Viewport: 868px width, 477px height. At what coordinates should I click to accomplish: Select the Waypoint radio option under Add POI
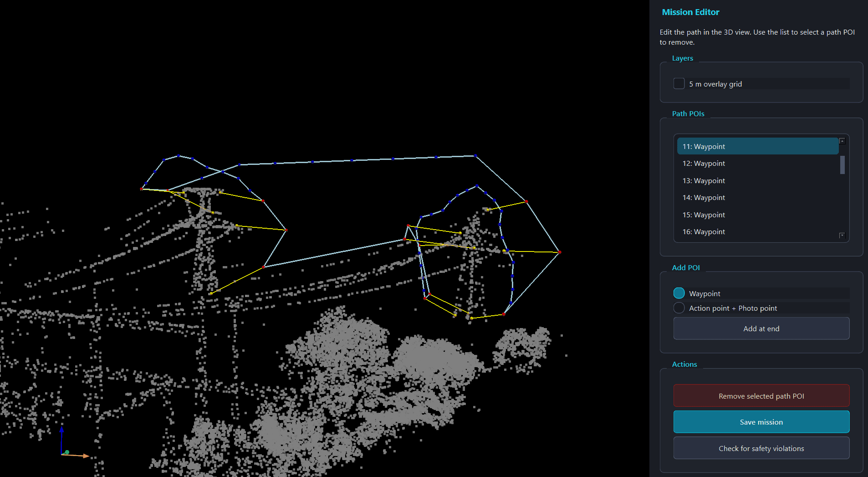tap(679, 293)
